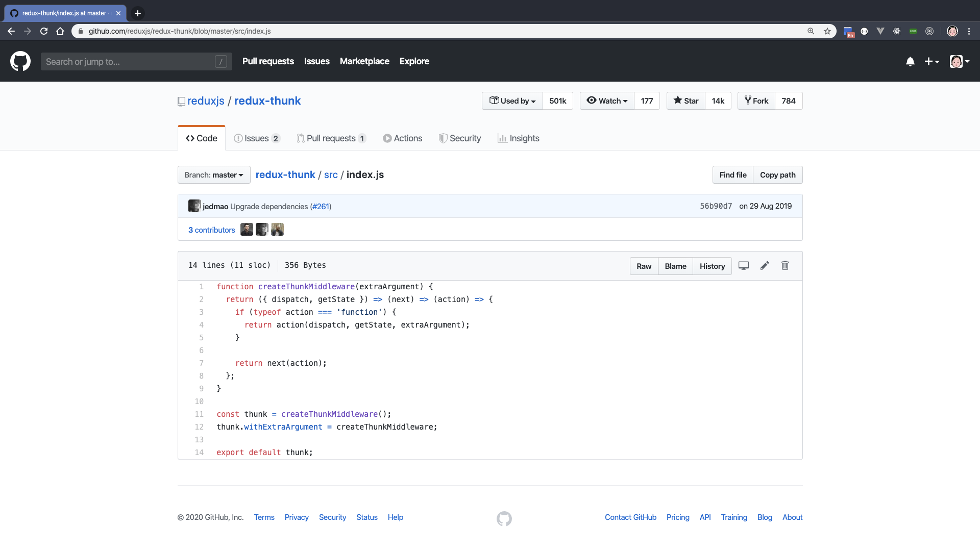
Task: Open the notifications bell icon
Action: [x=910, y=62]
